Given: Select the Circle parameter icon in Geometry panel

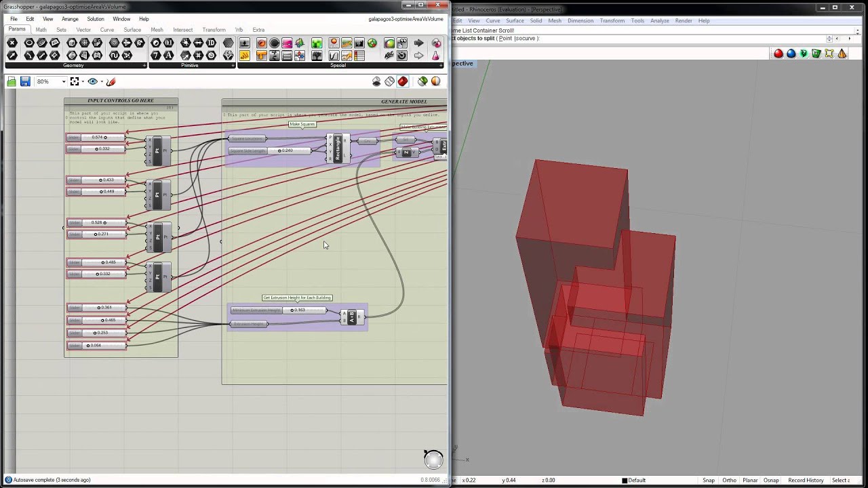Looking at the screenshot, I should [x=28, y=43].
